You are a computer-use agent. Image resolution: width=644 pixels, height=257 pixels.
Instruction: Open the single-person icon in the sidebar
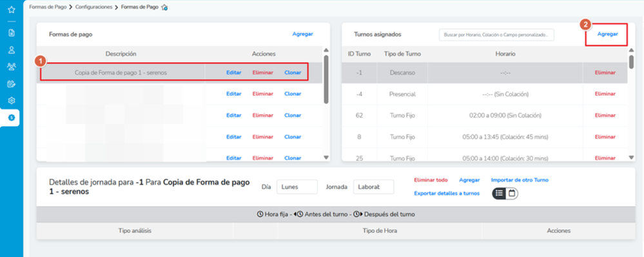pos(12,50)
